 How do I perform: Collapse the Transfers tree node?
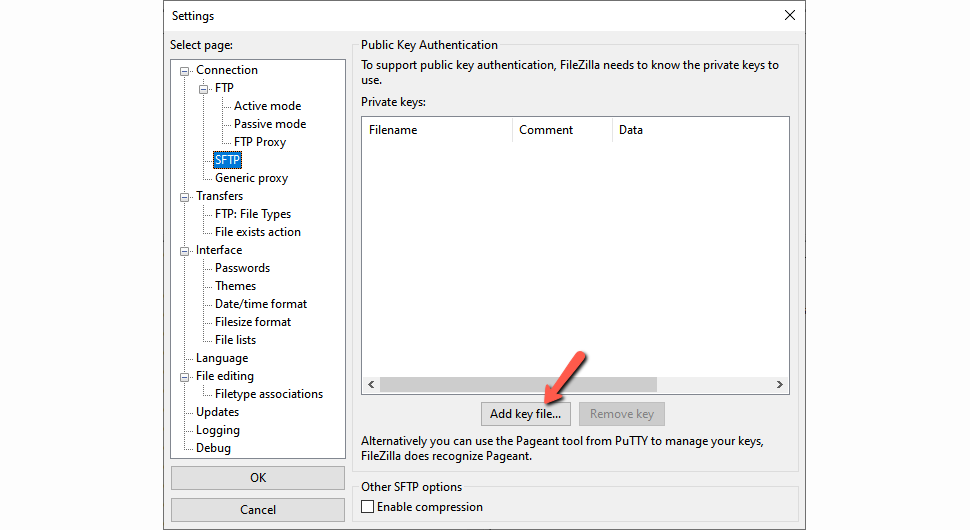[x=184, y=197]
